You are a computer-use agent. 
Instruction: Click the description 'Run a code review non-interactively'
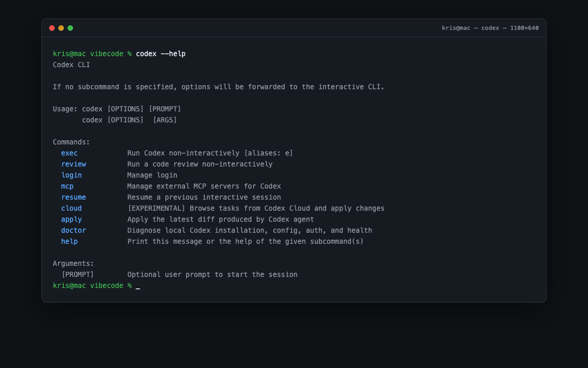click(x=200, y=164)
